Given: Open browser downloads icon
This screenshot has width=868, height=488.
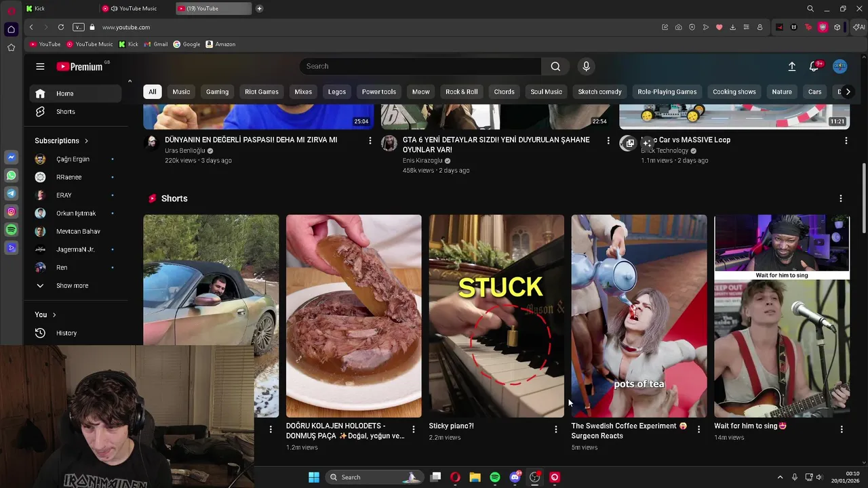Looking at the screenshot, I should (732, 27).
